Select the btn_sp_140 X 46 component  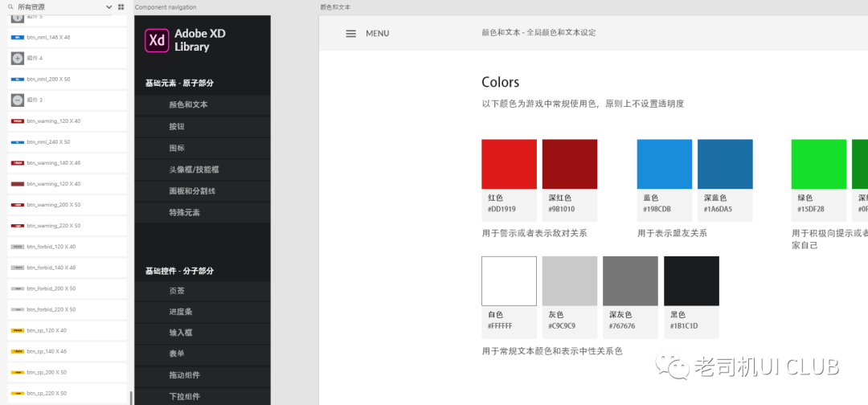pos(67,351)
